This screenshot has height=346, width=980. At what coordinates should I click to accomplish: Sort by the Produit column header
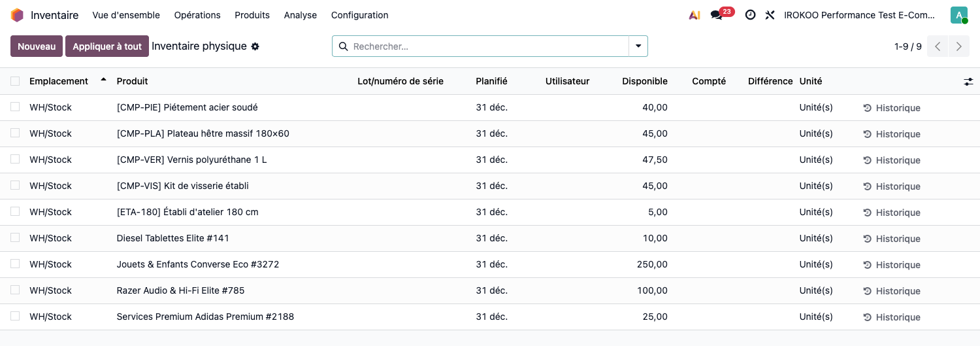pyautogui.click(x=132, y=81)
